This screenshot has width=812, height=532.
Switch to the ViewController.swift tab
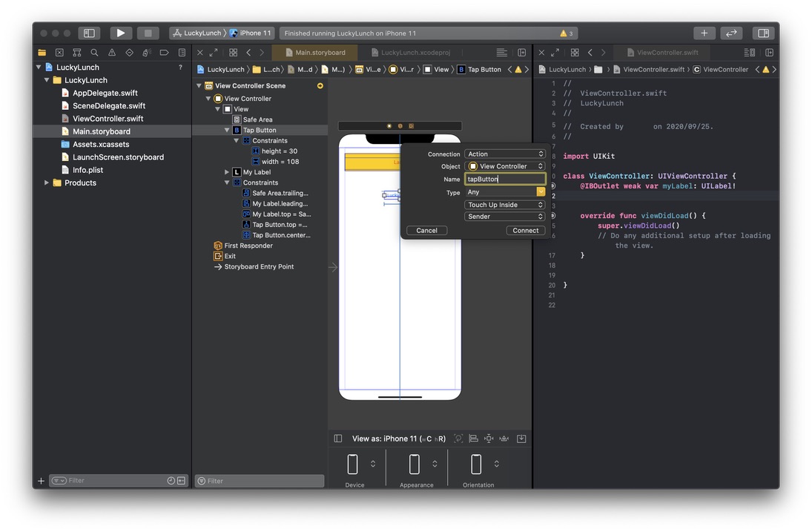(662, 53)
